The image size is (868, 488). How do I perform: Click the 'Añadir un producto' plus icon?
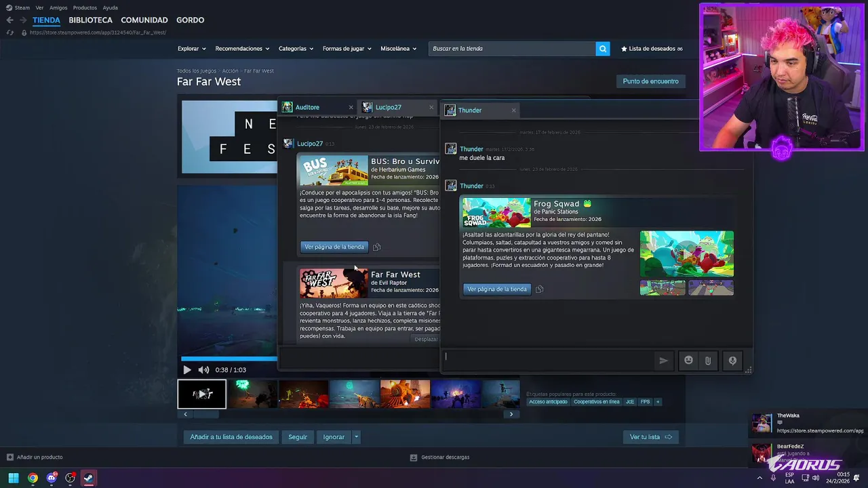click(x=9, y=457)
